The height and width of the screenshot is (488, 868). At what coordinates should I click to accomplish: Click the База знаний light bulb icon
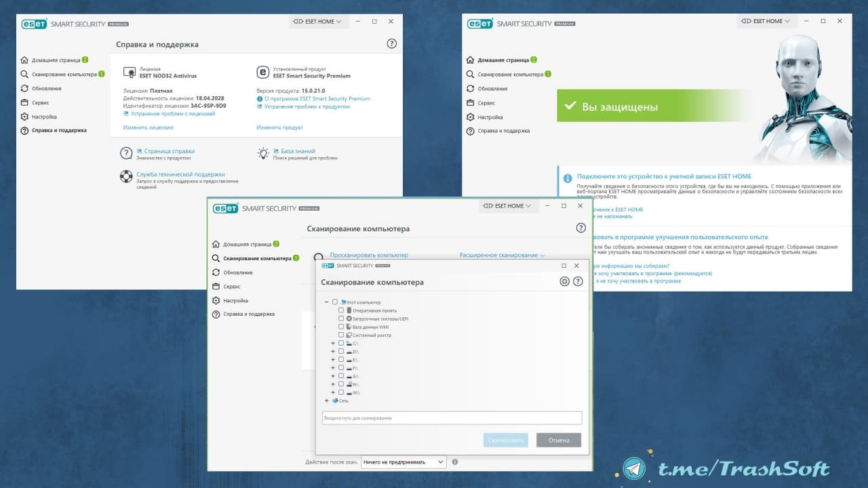point(263,153)
